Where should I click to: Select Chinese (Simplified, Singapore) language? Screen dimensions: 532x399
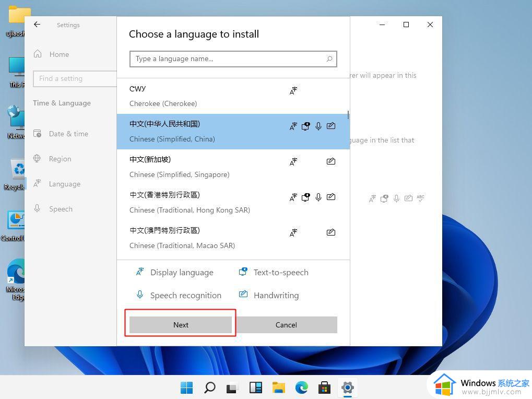point(233,167)
